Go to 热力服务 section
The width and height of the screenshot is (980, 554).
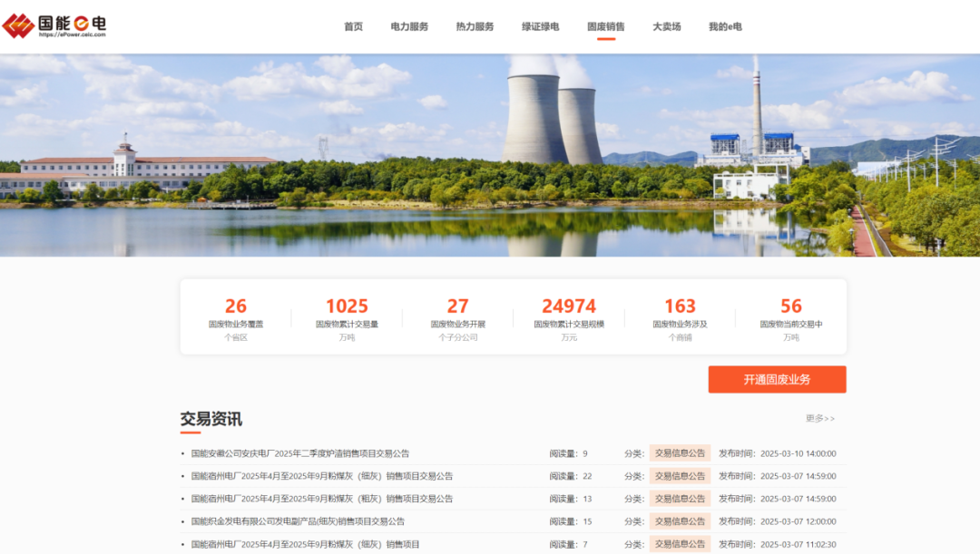tap(475, 27)
